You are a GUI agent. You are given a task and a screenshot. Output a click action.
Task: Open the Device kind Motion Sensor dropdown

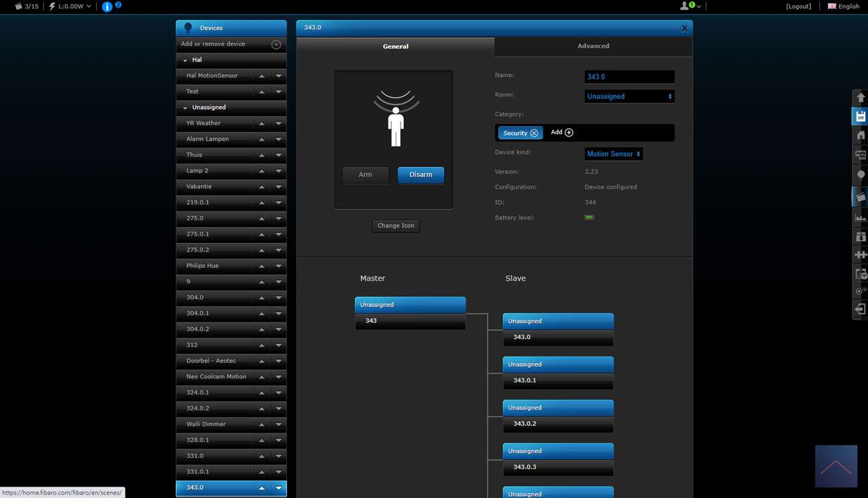click(613, 154)
